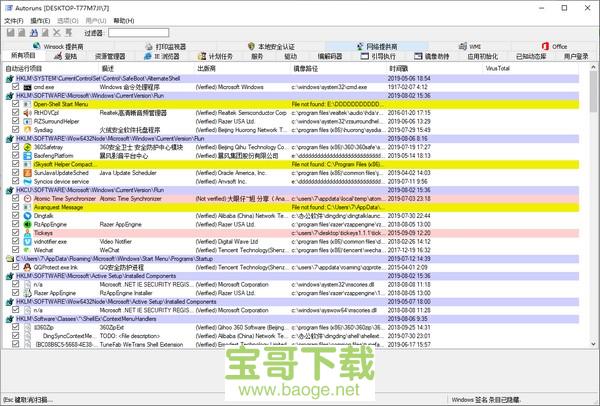Click the 描述 column header
This screenshot has width=600, height=406.
click(x=147, y=68)
